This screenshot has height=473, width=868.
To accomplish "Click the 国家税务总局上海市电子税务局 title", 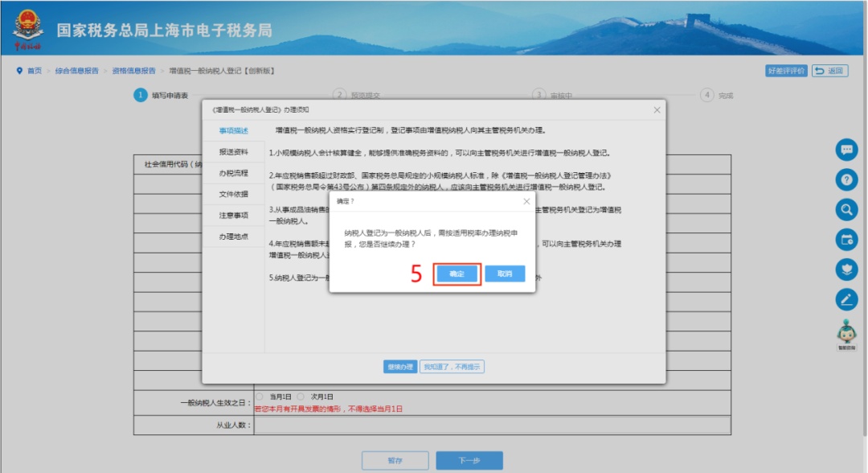I will [165, 30].
